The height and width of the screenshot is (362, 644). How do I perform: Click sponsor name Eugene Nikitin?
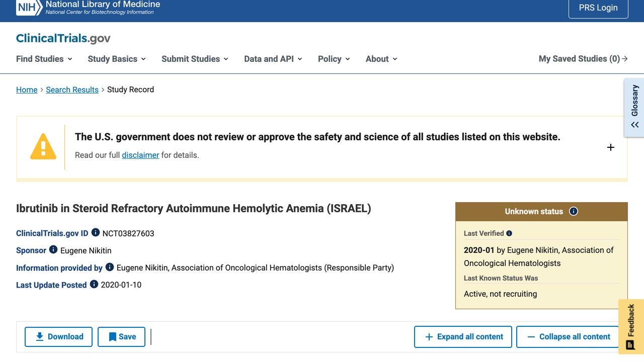(86, 250)
